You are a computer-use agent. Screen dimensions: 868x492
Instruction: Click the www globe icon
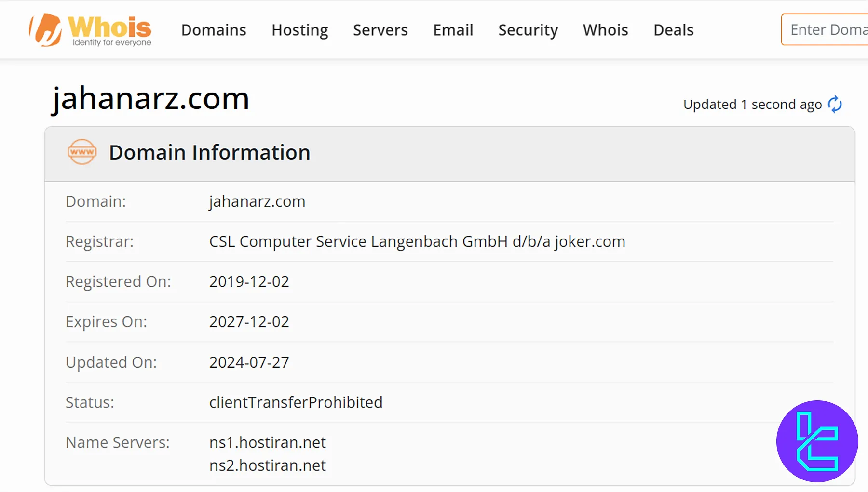pyautogui.click(x=82, y=152)
